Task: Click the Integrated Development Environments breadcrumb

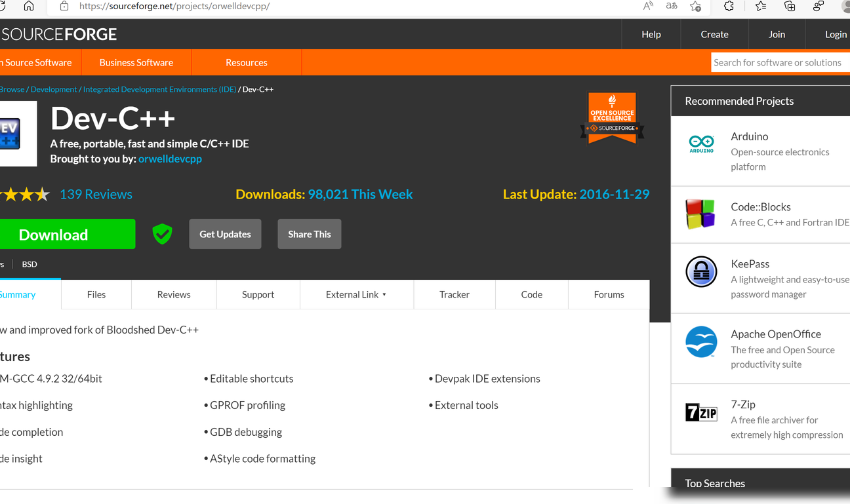Action: point(159,89)
